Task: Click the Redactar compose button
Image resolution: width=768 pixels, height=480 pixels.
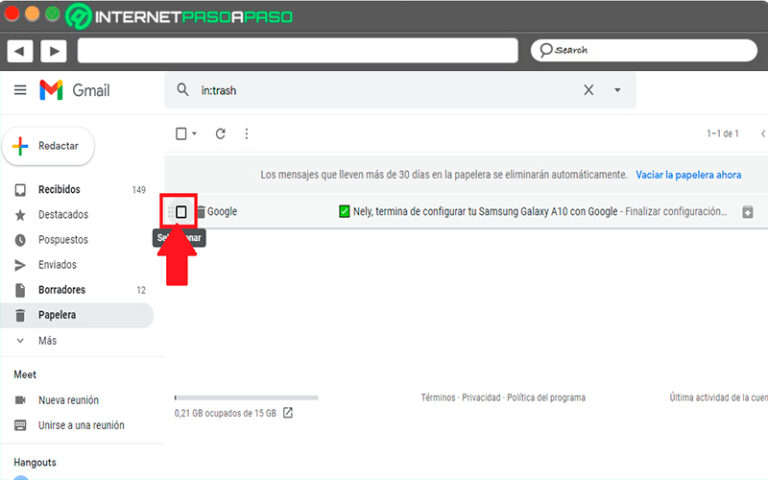Action: (48, 146)
